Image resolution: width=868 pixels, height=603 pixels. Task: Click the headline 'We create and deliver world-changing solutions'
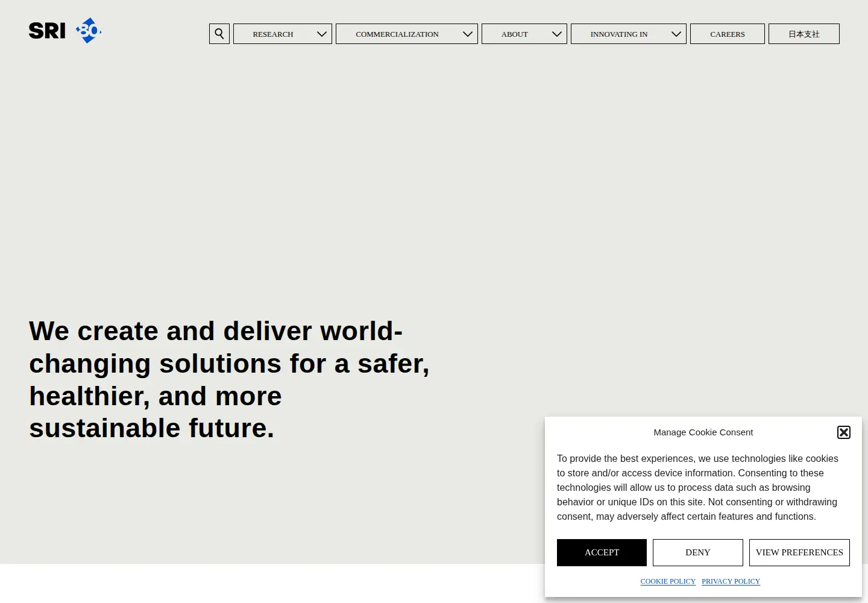pos(229,380)
